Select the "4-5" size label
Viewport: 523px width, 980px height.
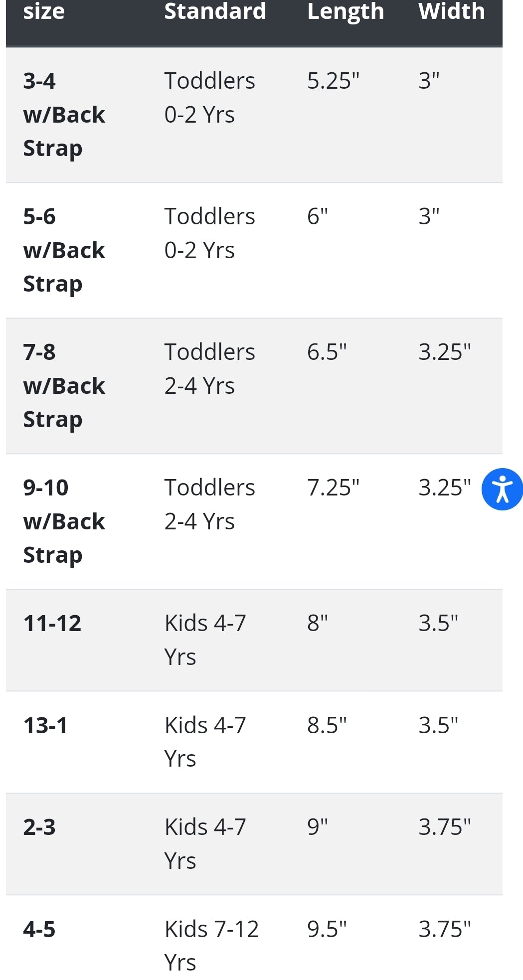tap(39, 929)
